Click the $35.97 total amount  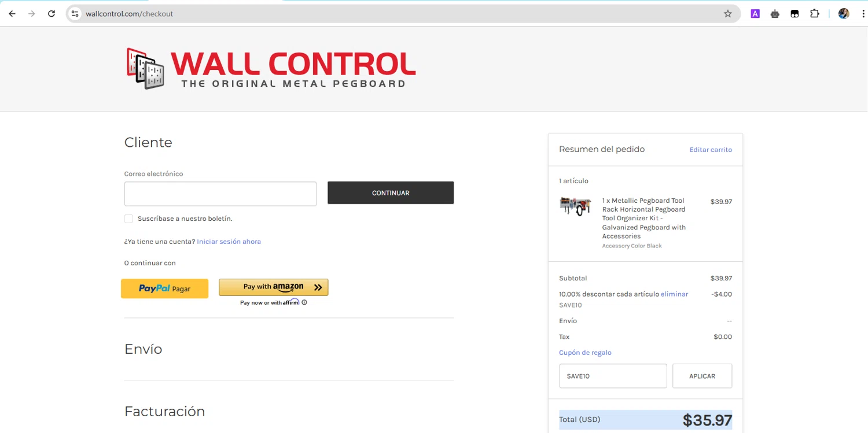click(x=707, y=420)
